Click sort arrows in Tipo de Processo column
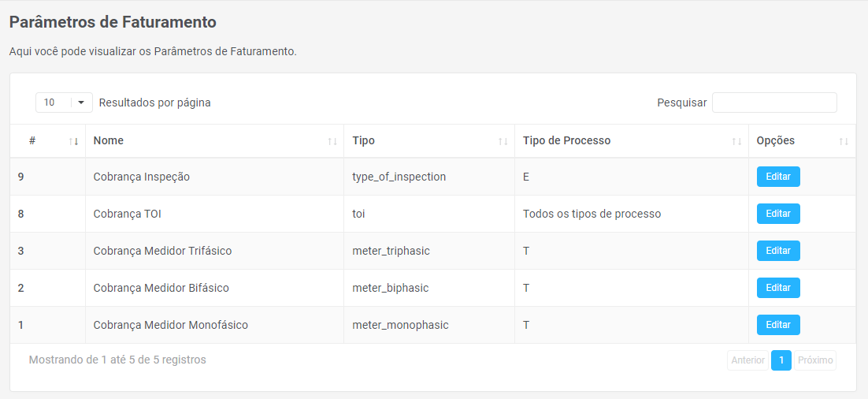This screenshot has height=399, width=868. pos(736,141)
